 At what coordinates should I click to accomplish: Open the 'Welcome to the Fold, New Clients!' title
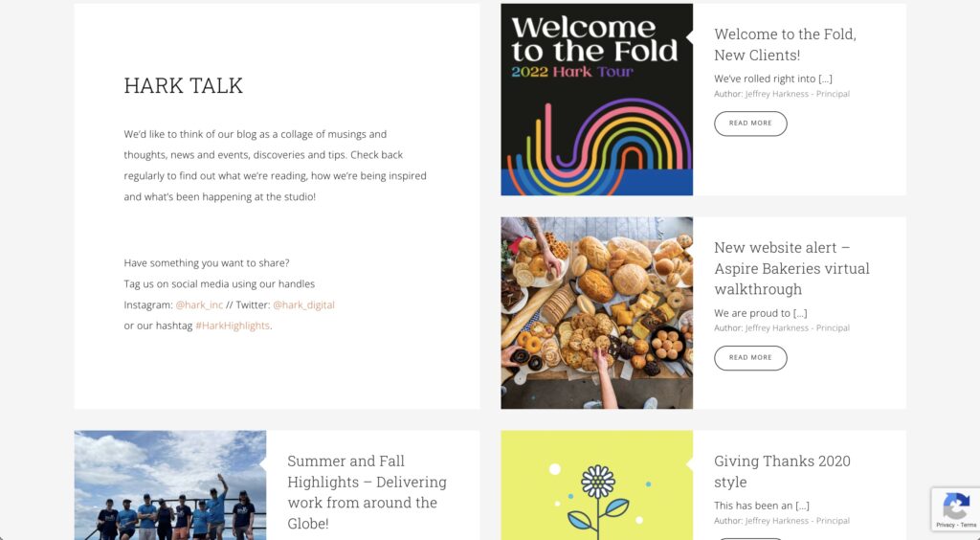tap(785, 45)
